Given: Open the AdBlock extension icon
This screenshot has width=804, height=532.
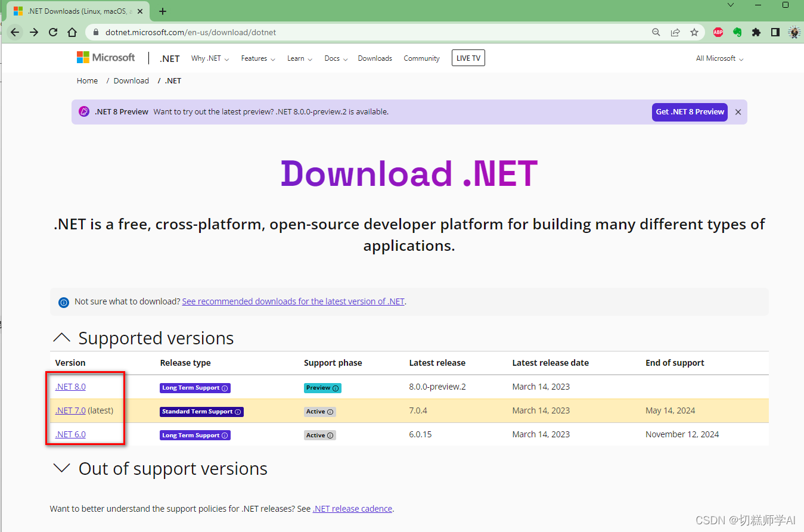Looking at the screenshot, I should point(718,32).
